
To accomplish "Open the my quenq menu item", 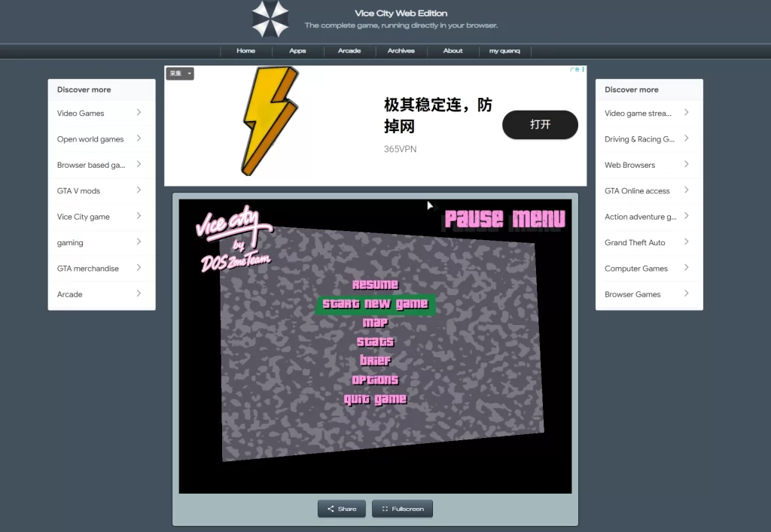I will 504,50.
